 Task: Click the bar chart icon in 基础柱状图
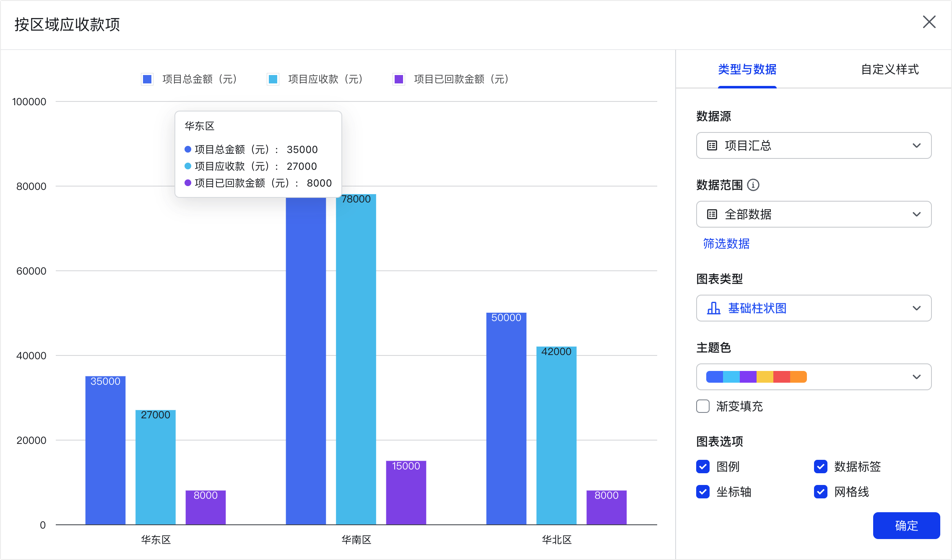[713, 308]
